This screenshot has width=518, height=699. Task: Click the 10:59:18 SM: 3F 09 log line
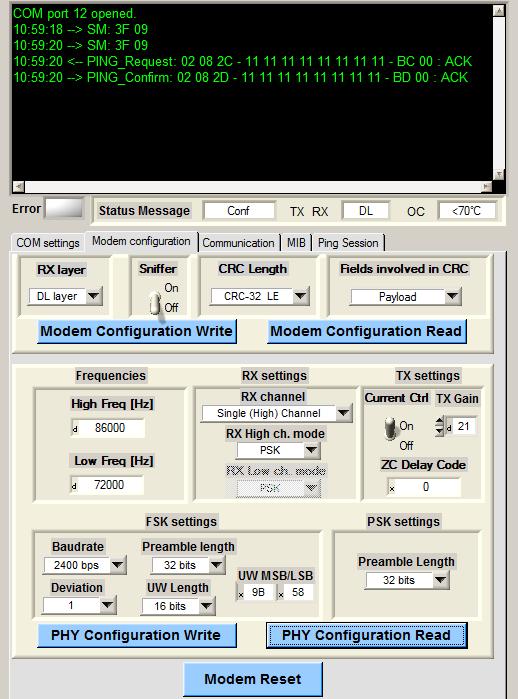pos(81,29)
